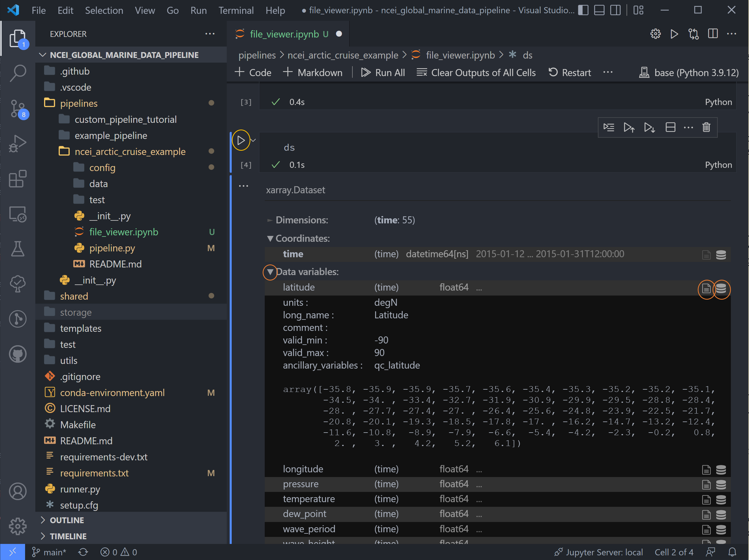Open the Testing beaker icon
749x560 pixels.
coord(18,249)
